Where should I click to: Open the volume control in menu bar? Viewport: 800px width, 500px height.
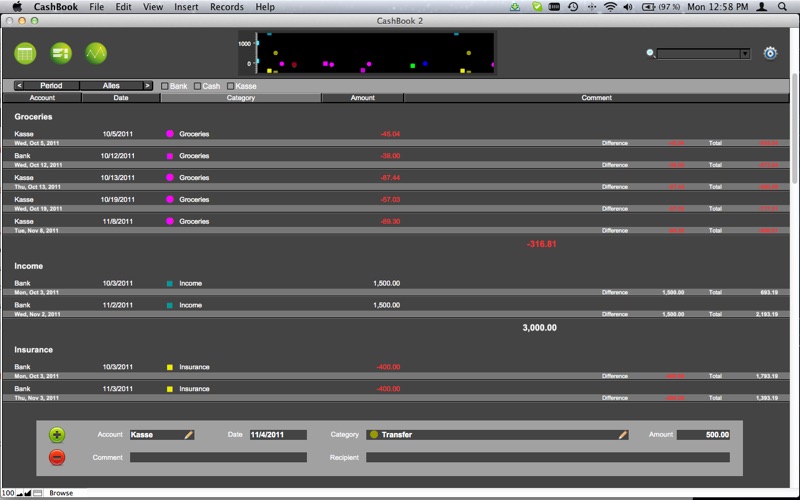click(x=628, y=7)
